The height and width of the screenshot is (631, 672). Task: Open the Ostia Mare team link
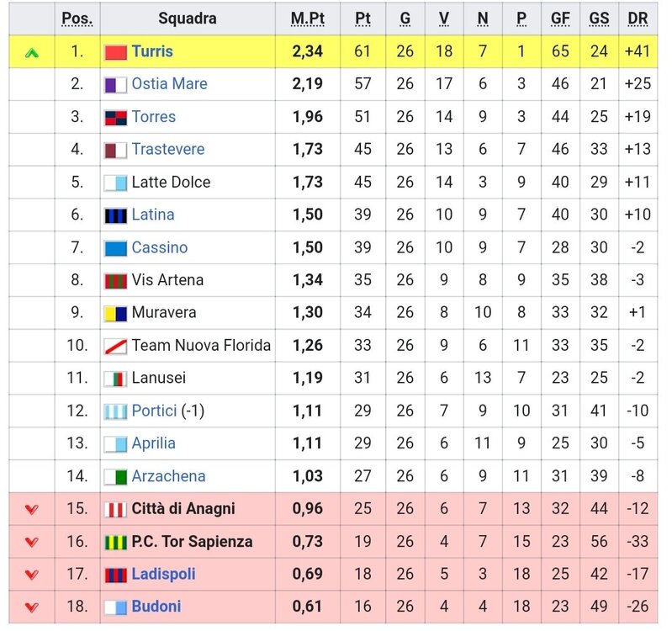(x=169, y=83)
